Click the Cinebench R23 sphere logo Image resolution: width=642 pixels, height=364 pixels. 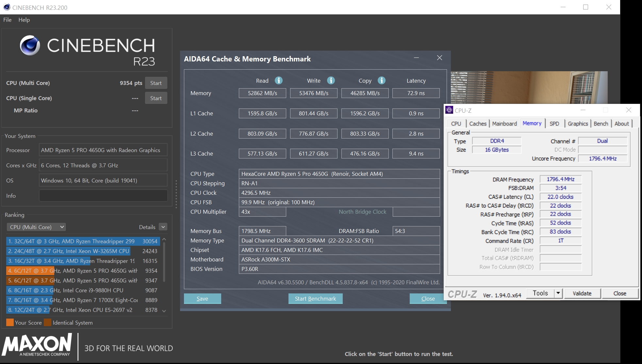[x=30, y=45]
